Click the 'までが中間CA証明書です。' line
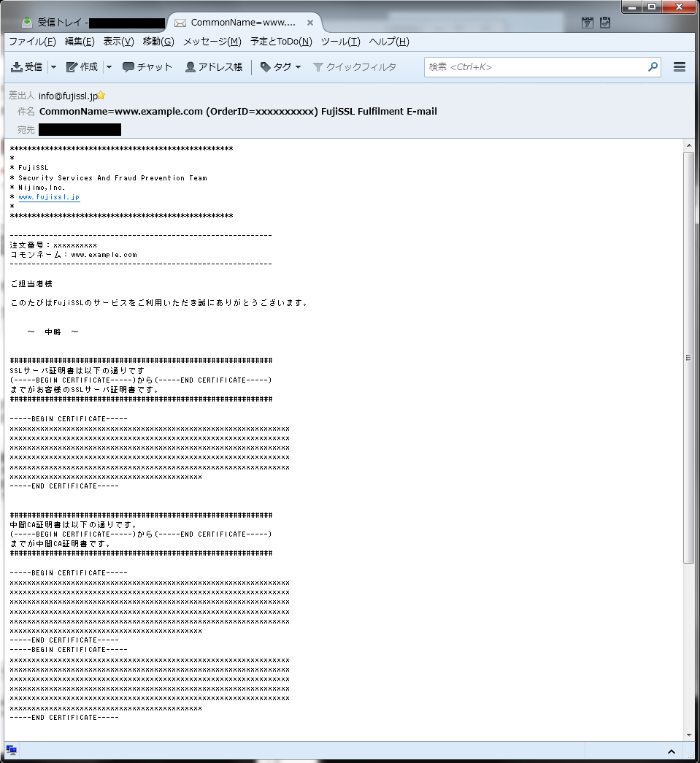 61,543
